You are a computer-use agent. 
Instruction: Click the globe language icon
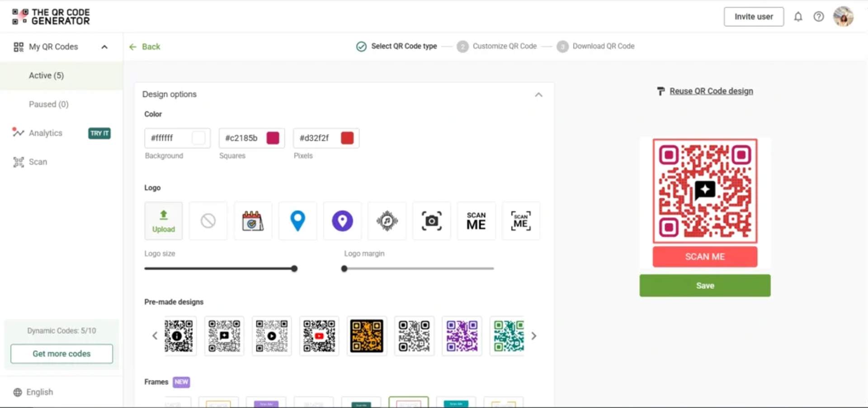18,392
